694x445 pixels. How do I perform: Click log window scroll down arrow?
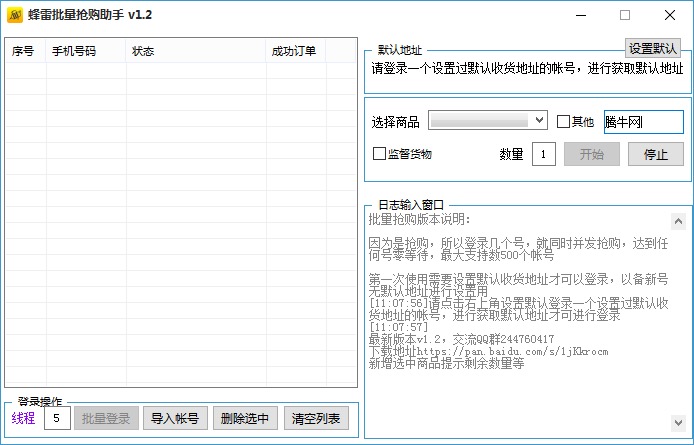click(678, 423)
